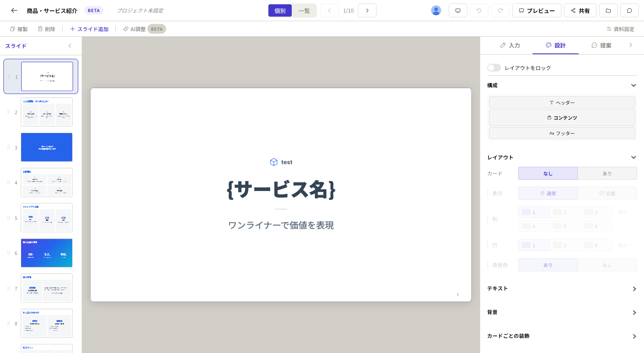Set カード option to なし

pyautogui.click(x=548, y=173)
